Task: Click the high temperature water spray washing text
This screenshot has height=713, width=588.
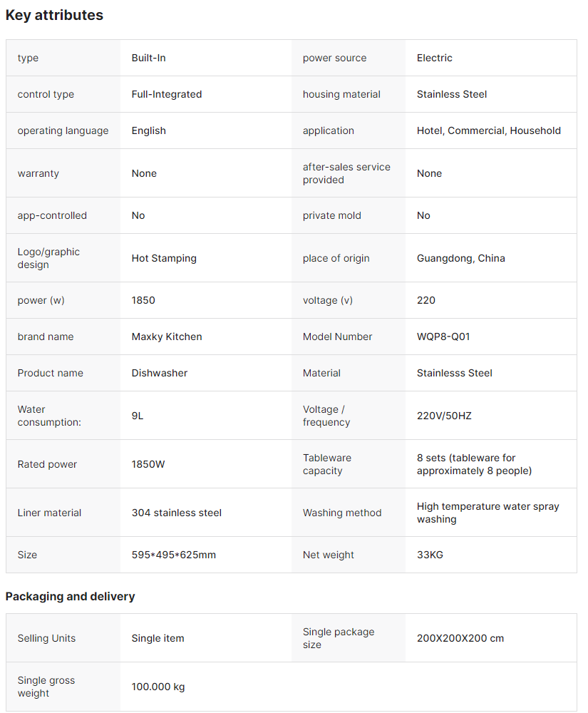Action: click(488, 513)
